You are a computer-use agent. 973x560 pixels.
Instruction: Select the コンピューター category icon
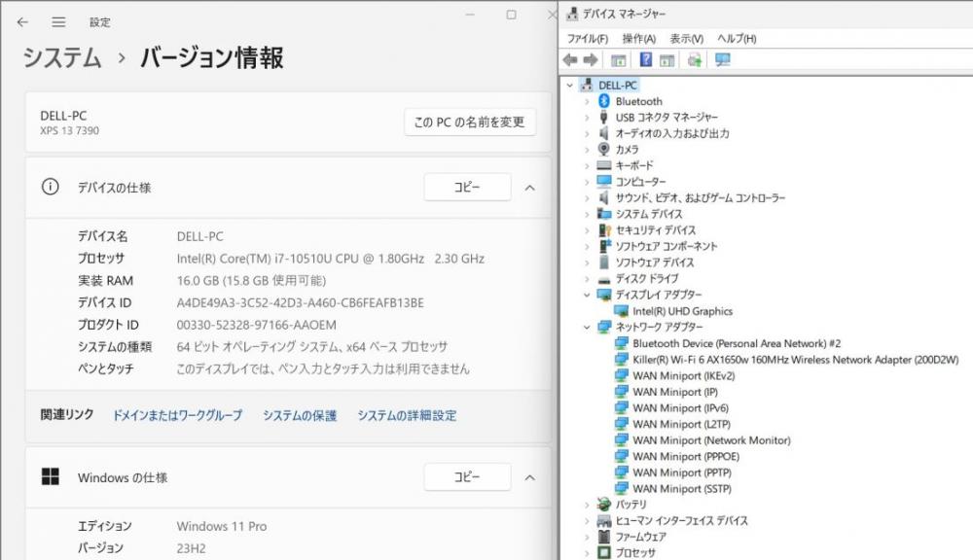point(604,181)
